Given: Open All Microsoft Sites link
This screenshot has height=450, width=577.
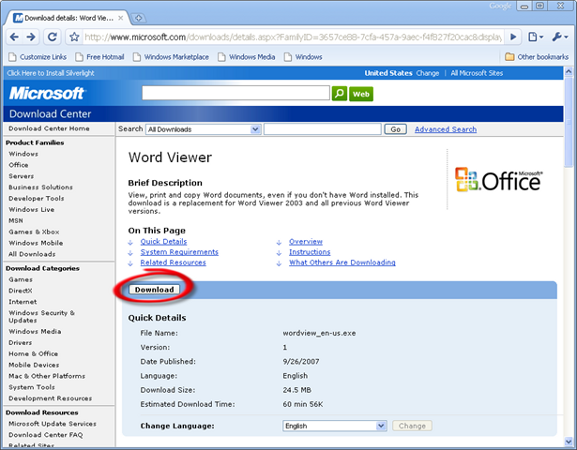Looking at the screenshot, I should tap(477, 73).
